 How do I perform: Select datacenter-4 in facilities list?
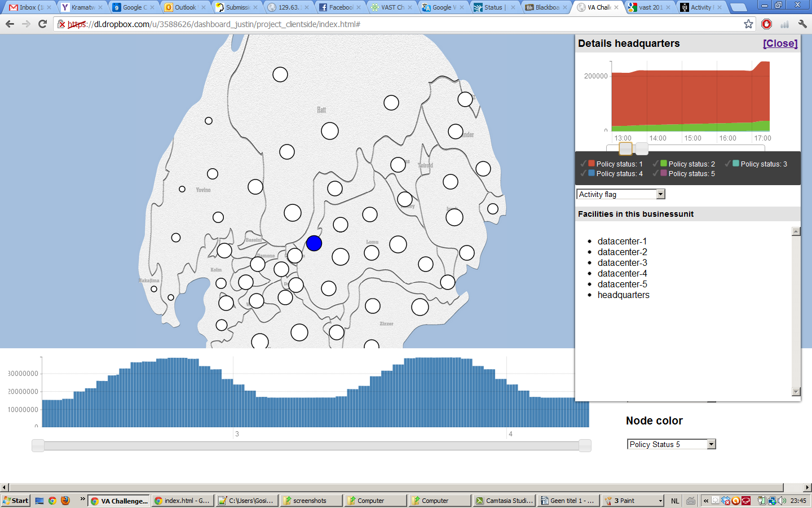622,273
